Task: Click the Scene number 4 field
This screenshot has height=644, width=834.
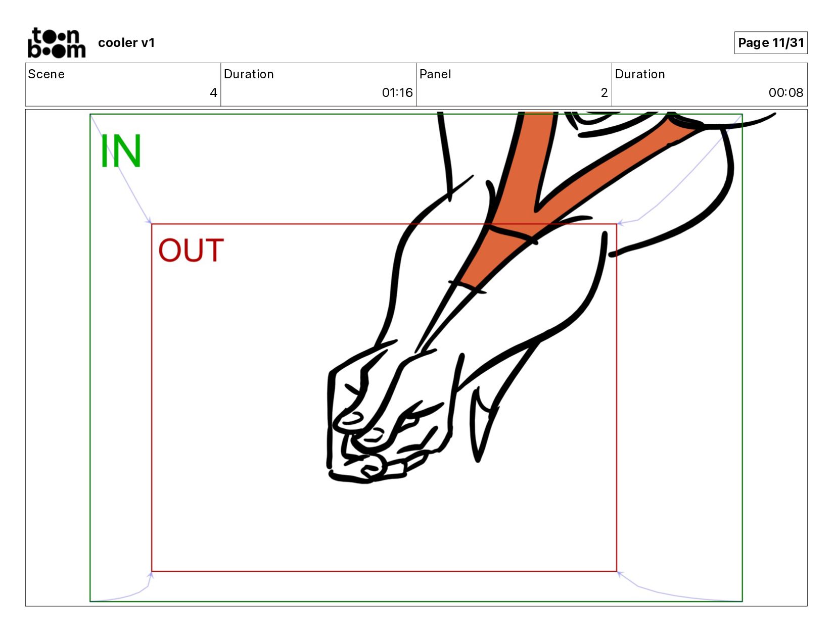Action: pyautogui.click(x=123, y=84)
